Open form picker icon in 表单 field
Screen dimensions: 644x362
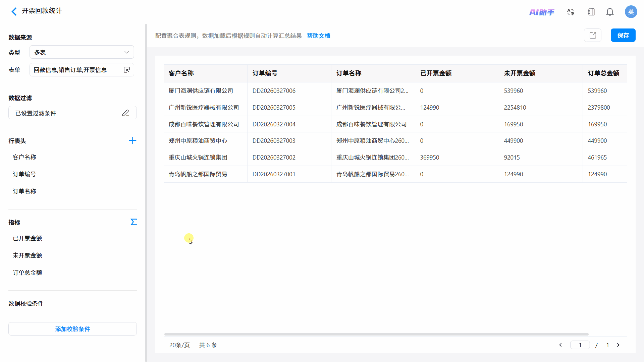[x=127, y=70]
